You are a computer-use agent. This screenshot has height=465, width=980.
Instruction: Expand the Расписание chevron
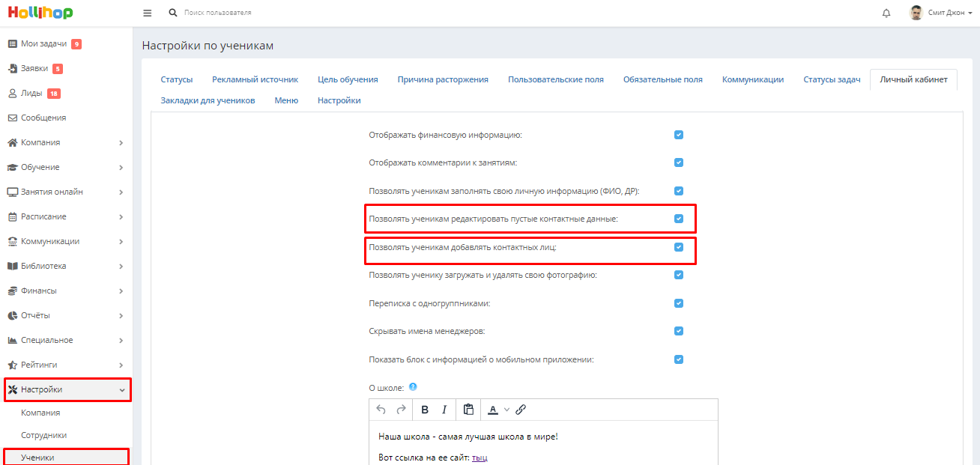(121, 217)
